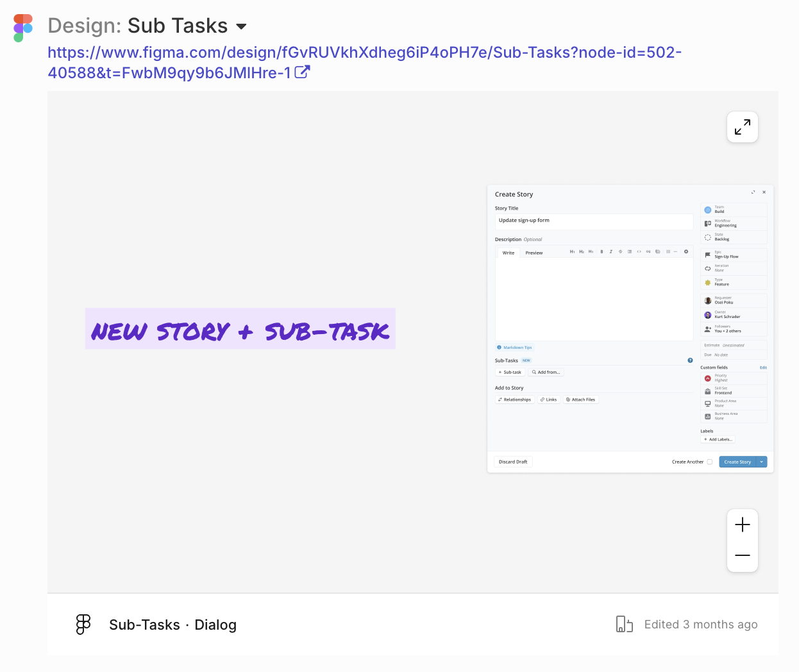The image size is (799, 672).
Task: Open the Type Feature selector
Action: pyautogui.click(x=734, y=282)
